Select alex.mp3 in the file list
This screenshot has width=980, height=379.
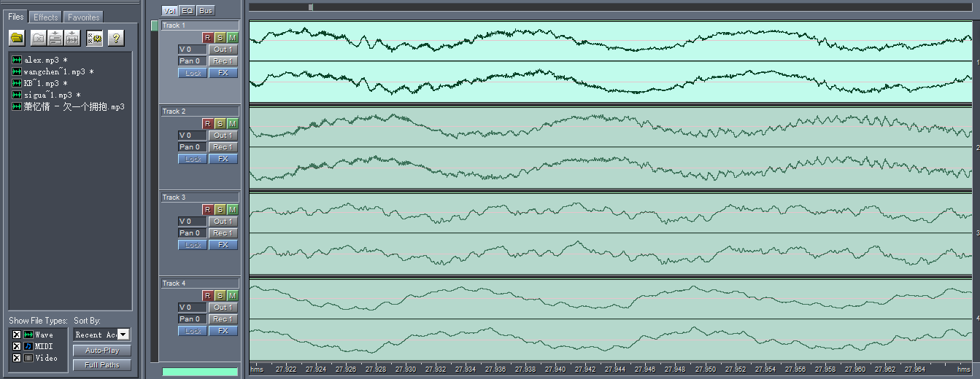pyautogui.click(x=41, y=60)
